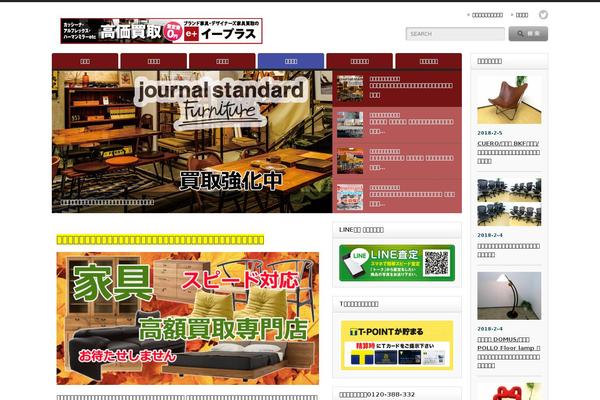
Task: Click the QR code in LINE banner
Action: tap(436, 263)
